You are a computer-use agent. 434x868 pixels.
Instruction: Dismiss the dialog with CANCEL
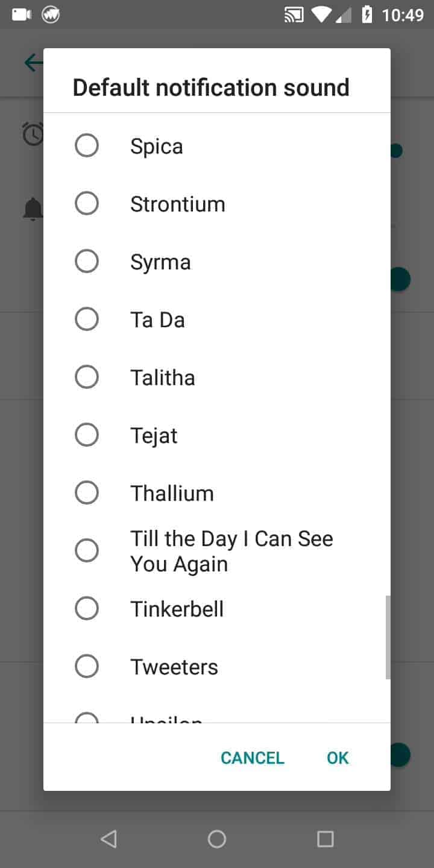point(253,758)
